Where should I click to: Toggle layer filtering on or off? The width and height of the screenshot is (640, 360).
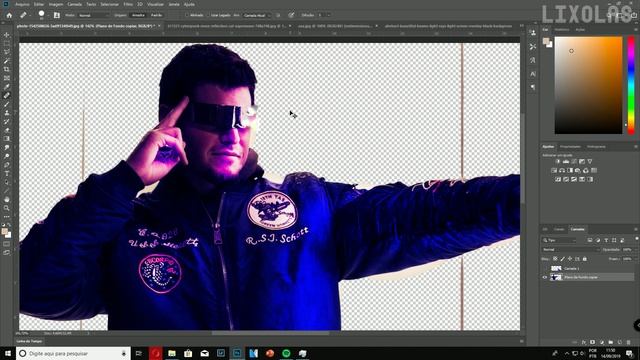coord(636,239)
